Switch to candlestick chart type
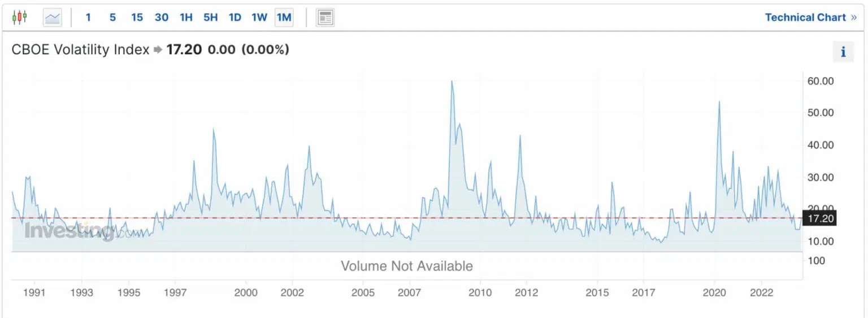 pos(20,18)
